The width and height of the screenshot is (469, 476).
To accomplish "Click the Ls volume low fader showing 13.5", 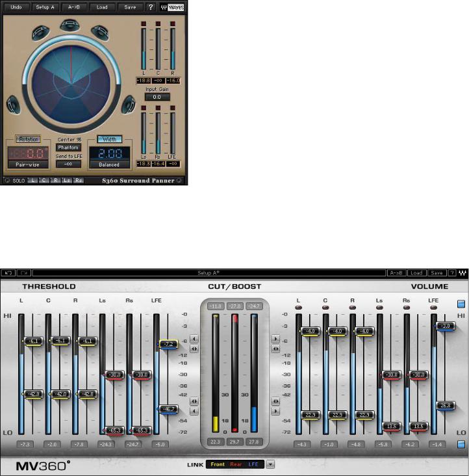I will 392,427.
